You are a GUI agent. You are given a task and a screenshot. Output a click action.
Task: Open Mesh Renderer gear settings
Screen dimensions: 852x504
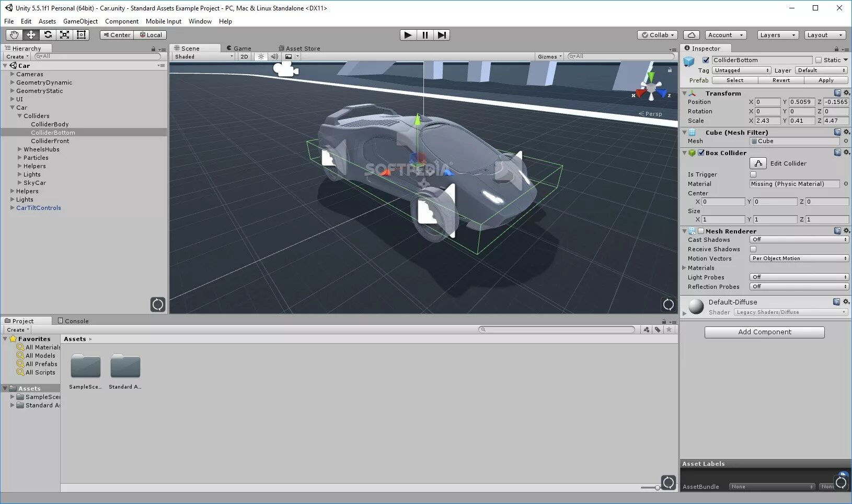(x=847, y=231)
